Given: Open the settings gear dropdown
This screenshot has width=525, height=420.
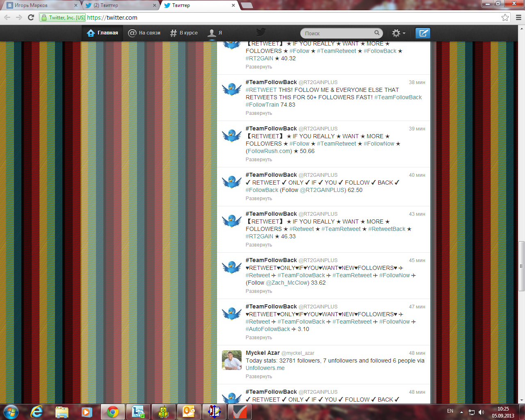Looking at the screenshot, I should click(398, 33).
